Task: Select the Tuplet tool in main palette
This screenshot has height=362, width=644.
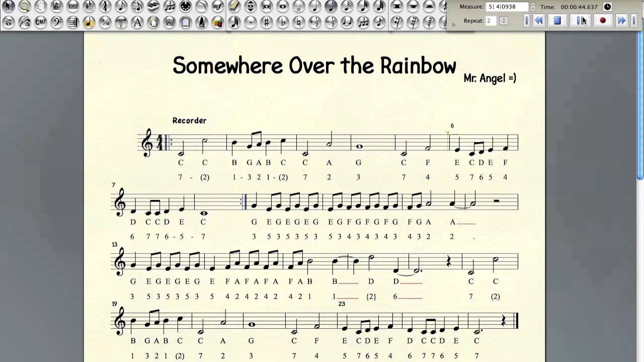Action: click(x=170, y=6)
